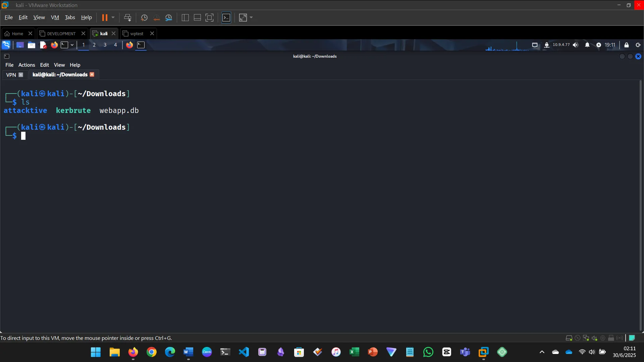The height and width of the screenshot is (362, 644).
Task: Click the volume control in the Kali status bar
Action: pyautogui.click(x=576, y=45)
